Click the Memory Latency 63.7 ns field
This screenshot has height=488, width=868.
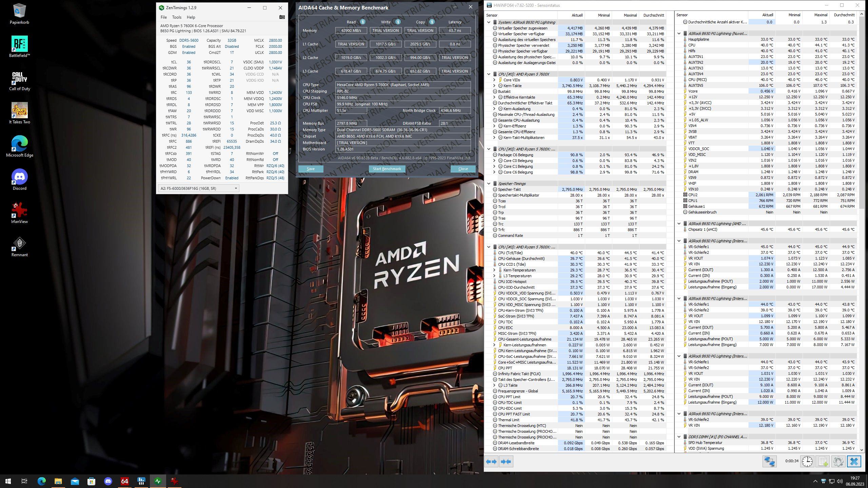455,30
